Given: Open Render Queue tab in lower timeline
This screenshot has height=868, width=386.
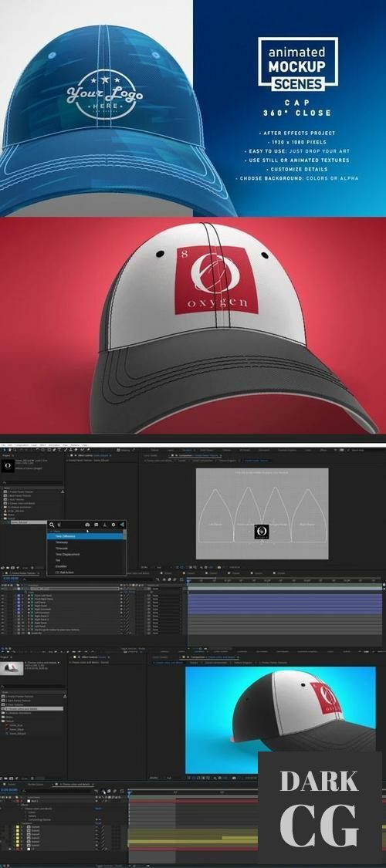Looking at the screenshot, I should (36, 784).
